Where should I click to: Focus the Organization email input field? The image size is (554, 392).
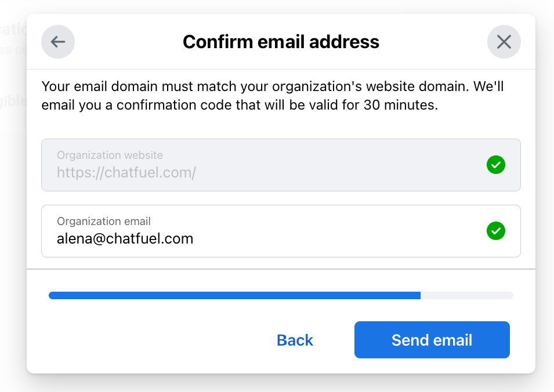click(281, 231)
